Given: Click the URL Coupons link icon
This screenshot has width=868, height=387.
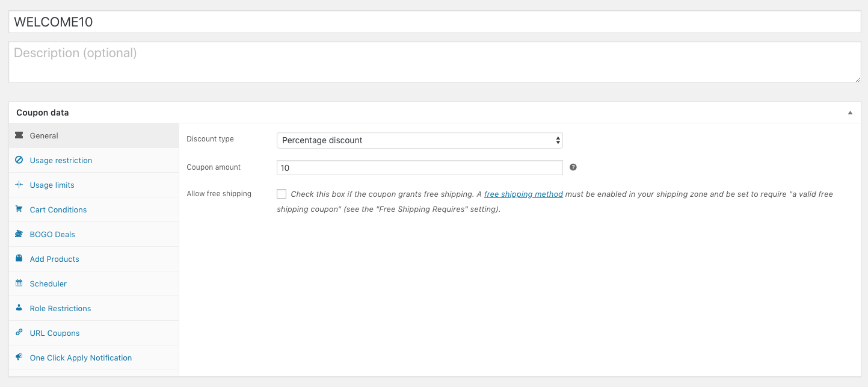Looking at the screenshot, I should [x=19, y=333].
